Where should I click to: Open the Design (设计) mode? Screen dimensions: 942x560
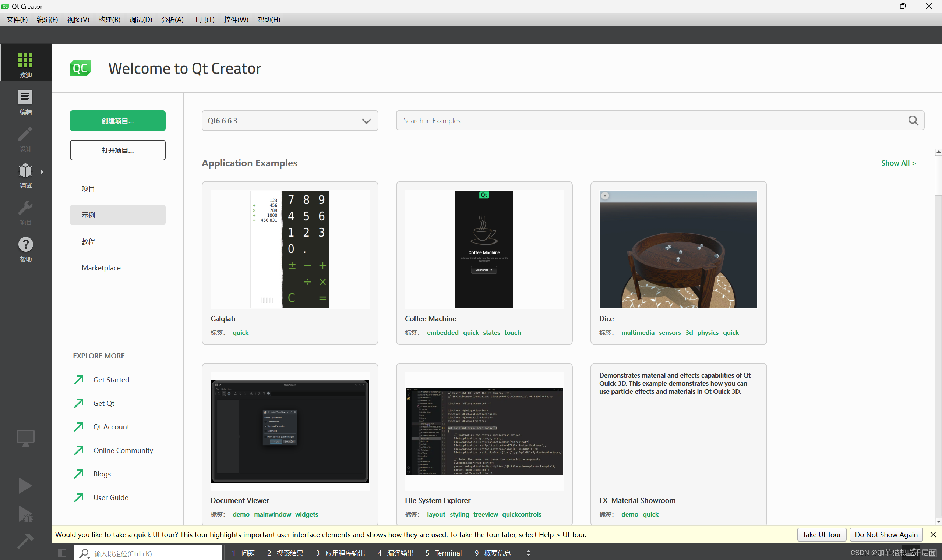click(26, 139)
